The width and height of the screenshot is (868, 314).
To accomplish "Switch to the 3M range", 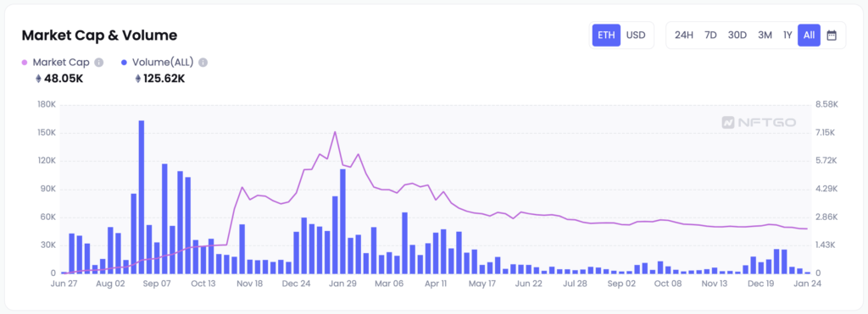I will [765, 36].
